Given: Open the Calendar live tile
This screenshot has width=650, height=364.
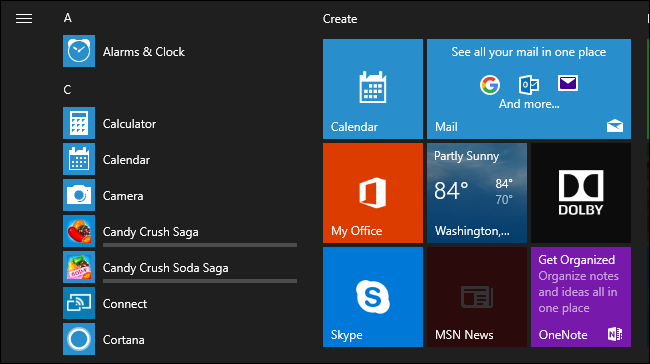Looking at the screenshot, I should coord(373,89).
